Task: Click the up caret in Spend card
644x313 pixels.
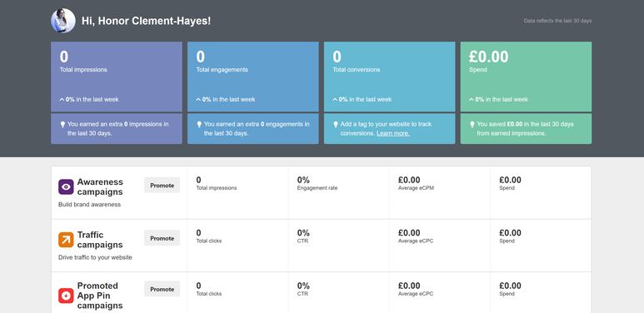Action: [x=471, y=99]
